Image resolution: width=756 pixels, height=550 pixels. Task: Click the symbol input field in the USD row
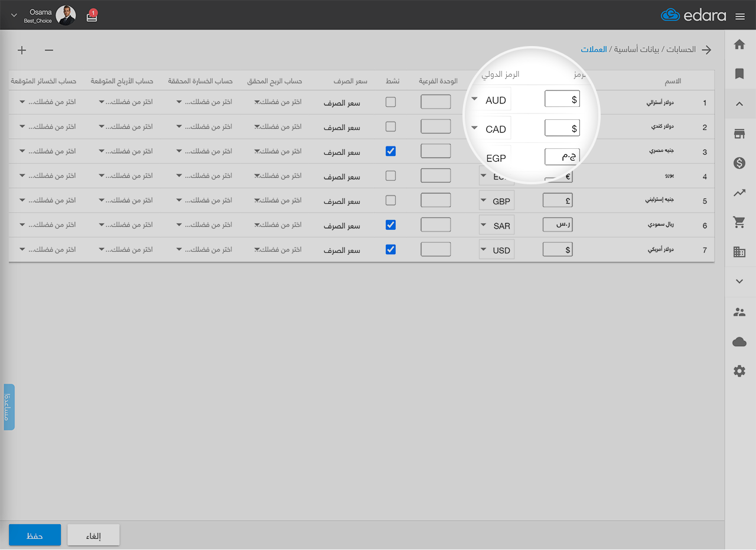[x=558, y=250]
